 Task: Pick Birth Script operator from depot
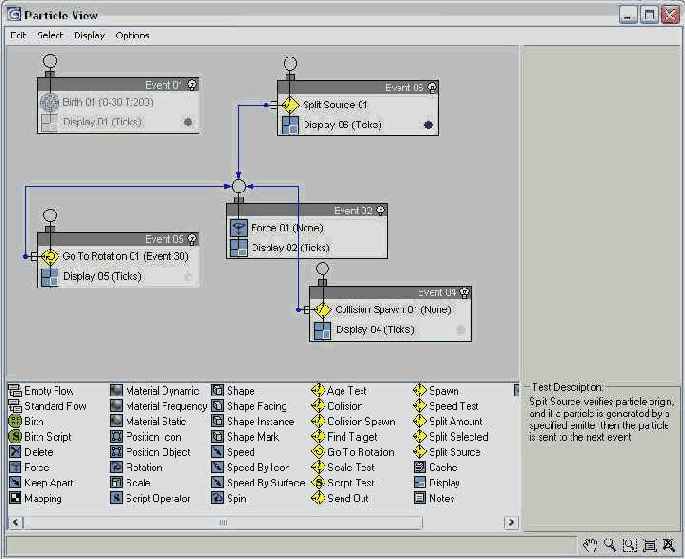click(x=40, y=437)
